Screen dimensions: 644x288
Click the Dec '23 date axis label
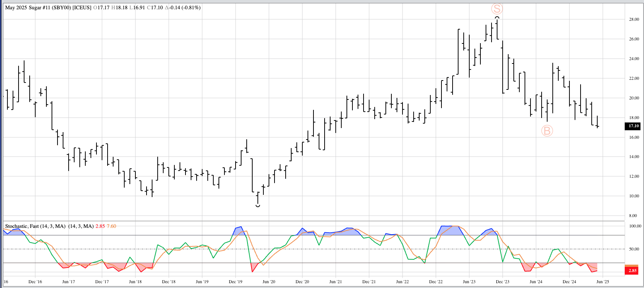[502, 282]
